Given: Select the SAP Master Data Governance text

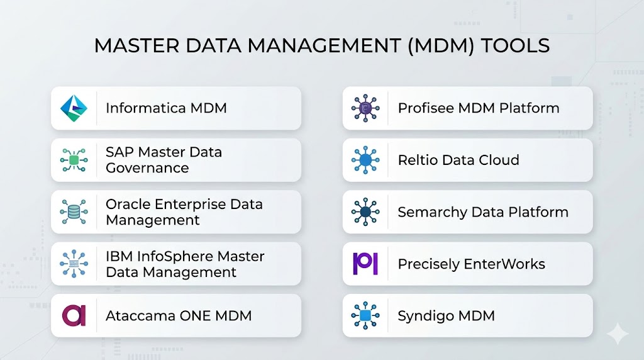Looking at the screenshot, I should coord(164,160).
